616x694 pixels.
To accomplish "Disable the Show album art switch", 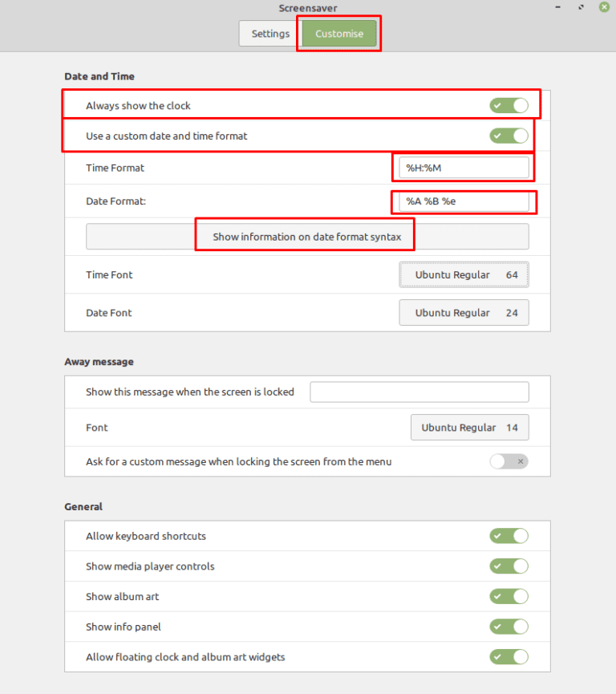I will 509,597.
